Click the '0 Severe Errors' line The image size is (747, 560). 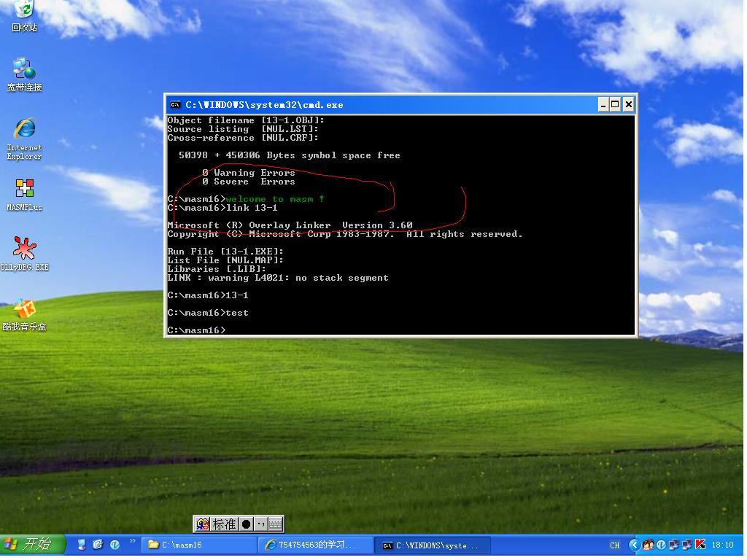(x=249, y=182)
